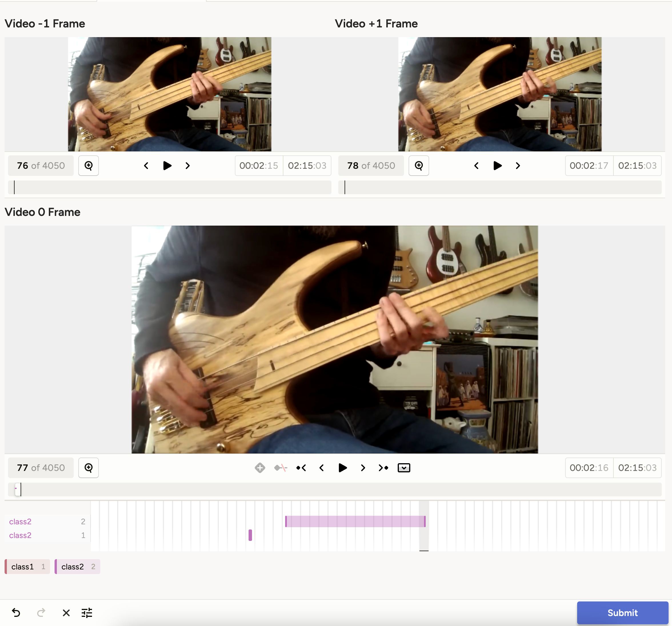The height and width of the screenshot is (626, 672).
Task: Click the add annotation icon on Video 0
Action: [x=259, y=468]
